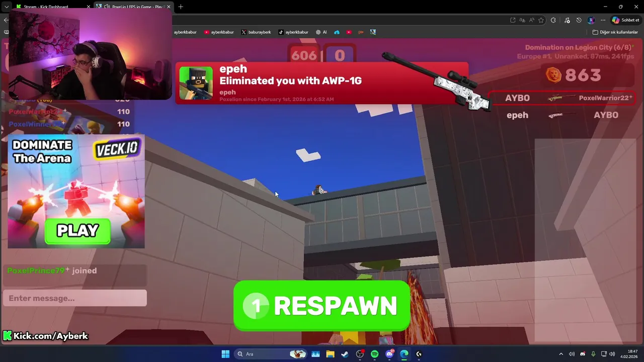This screenshot has height=362, width=644.
Task: Switch to the Poxel.io FPS game tab
Action: coord(133,7)
